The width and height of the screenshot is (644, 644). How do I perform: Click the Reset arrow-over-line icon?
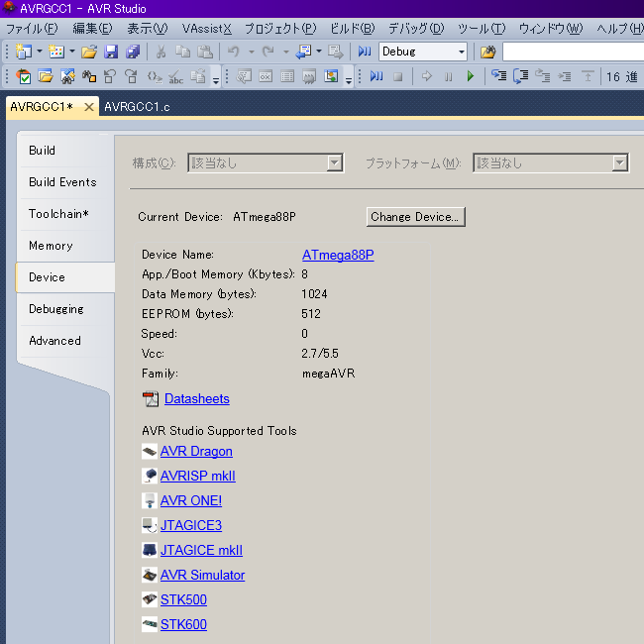[588, 76]
